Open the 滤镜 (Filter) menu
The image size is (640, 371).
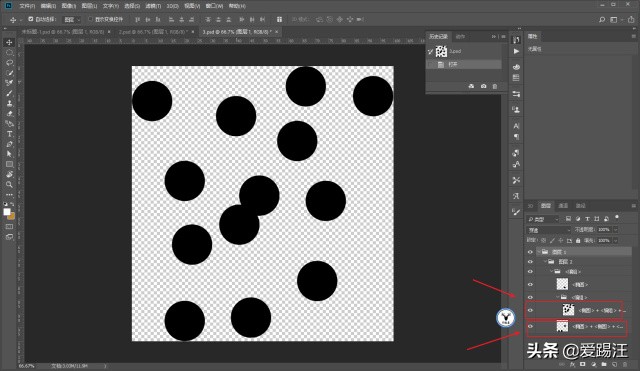click(x=153, y=6)
